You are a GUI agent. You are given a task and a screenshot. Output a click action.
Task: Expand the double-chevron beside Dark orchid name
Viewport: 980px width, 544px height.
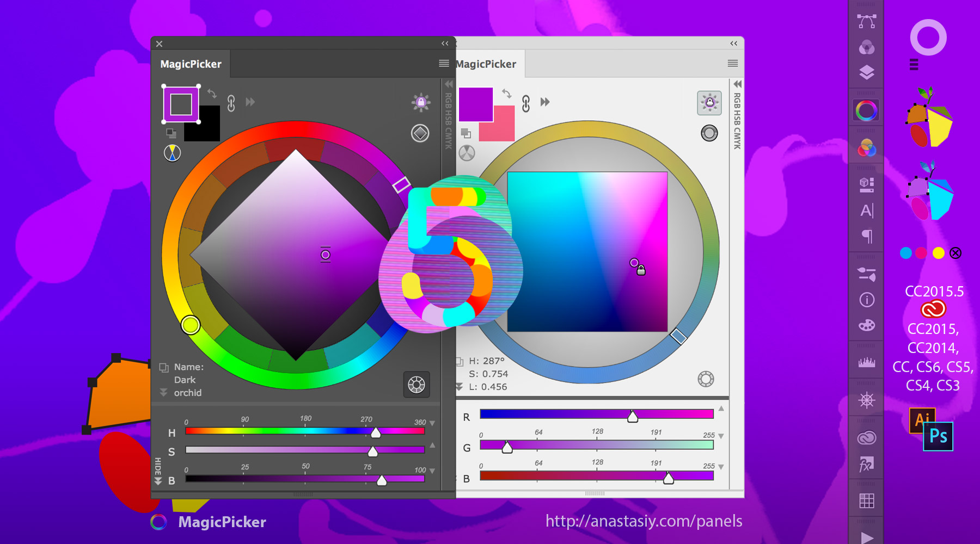pos(163,392)
